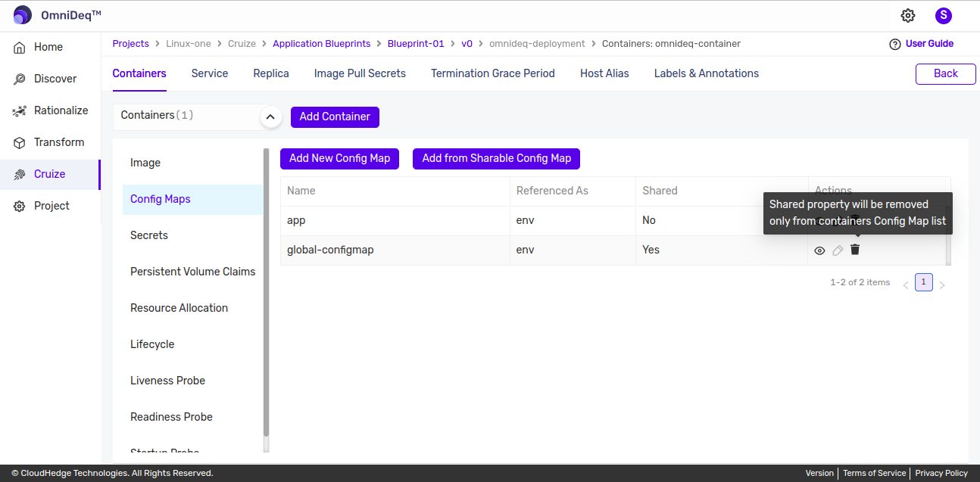Click Projects breadcrumb link
This screenshot has width=980, height=482.
click(131, 44)
